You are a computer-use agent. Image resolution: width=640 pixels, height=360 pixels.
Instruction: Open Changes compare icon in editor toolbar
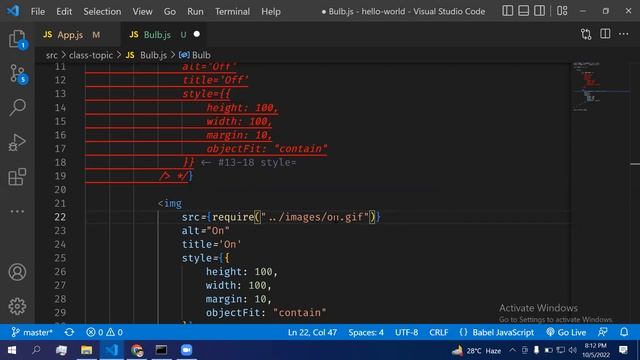(x=586, y=34)
